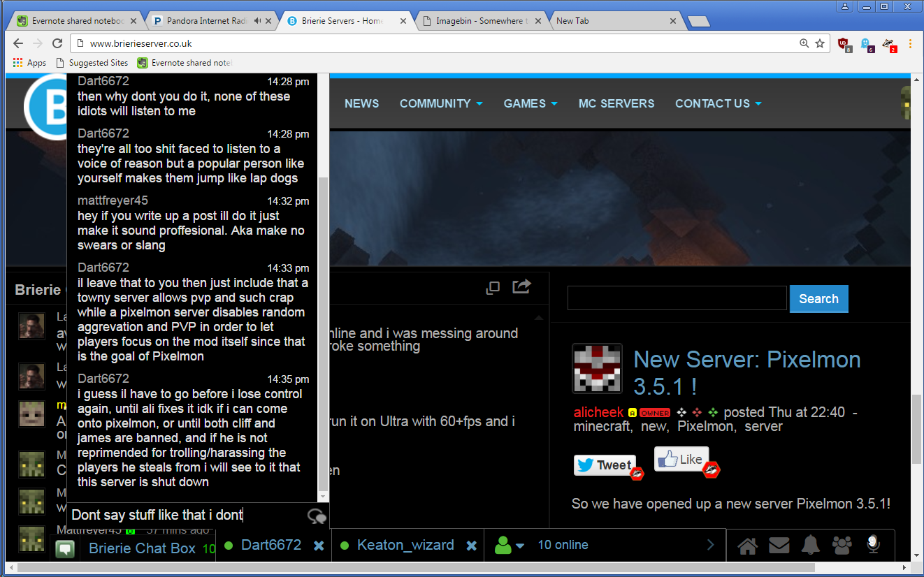Open the Keaton_wizard chat tab

[x=405, y=545]
